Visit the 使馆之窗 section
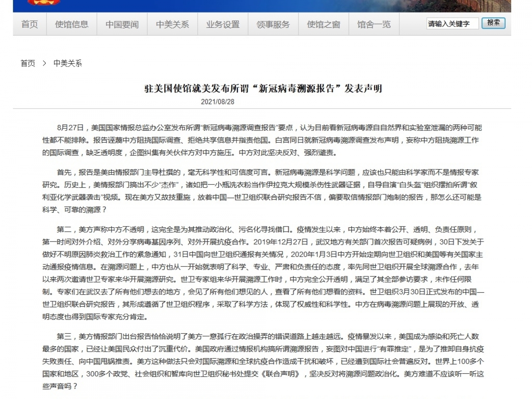The height and width of the screenshot is (399, 532). tap(323, 24)
